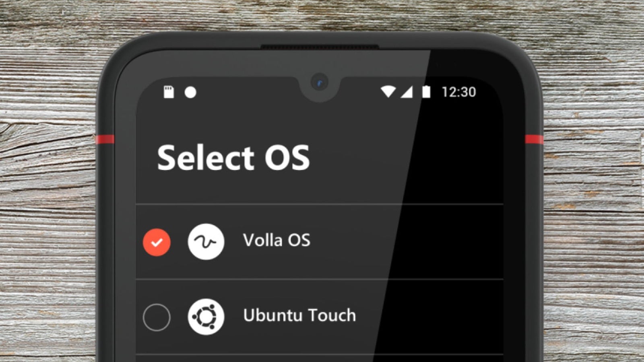Click the battery status icon
644x362 pixels.
pyautogui.click(x=426, y=92)
